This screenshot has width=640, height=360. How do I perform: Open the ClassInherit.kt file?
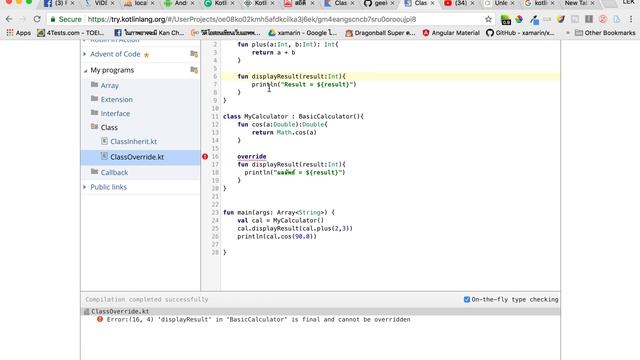coord(133,141)
